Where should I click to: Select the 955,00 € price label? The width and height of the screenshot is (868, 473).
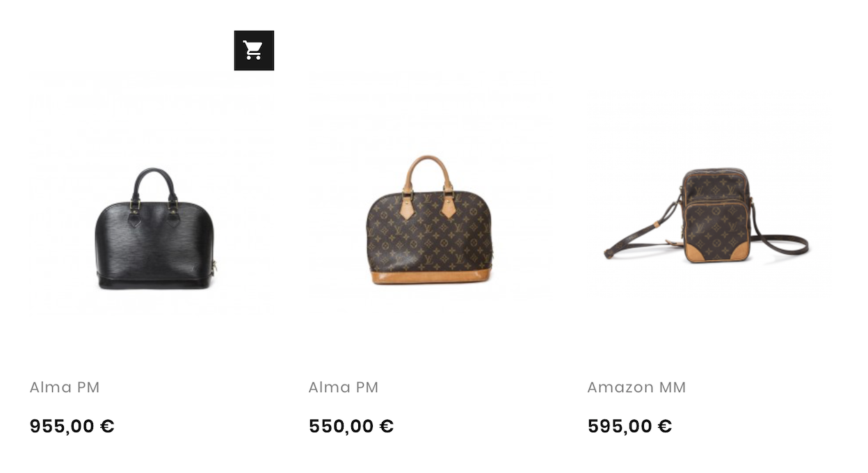pos(72,426)
